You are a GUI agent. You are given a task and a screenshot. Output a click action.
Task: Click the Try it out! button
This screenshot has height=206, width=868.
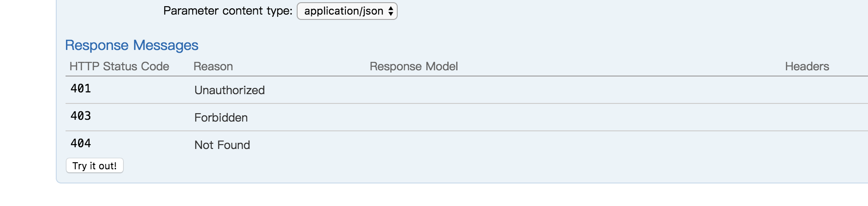click(x=95, y=166)
